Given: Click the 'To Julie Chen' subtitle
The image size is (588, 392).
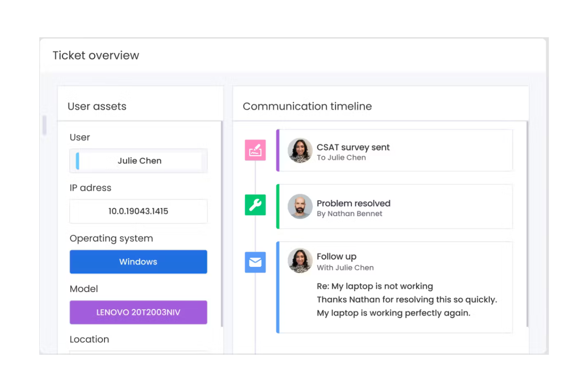Looking at the screenshot, I should (x=341, y=158).
